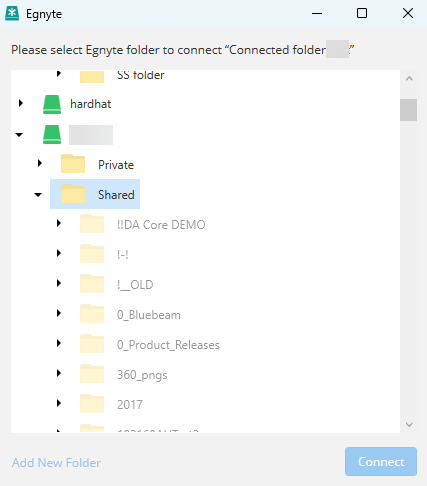Click the green hardhat drive icon
The height and width of the screenshot is (486, 427).
52,104
